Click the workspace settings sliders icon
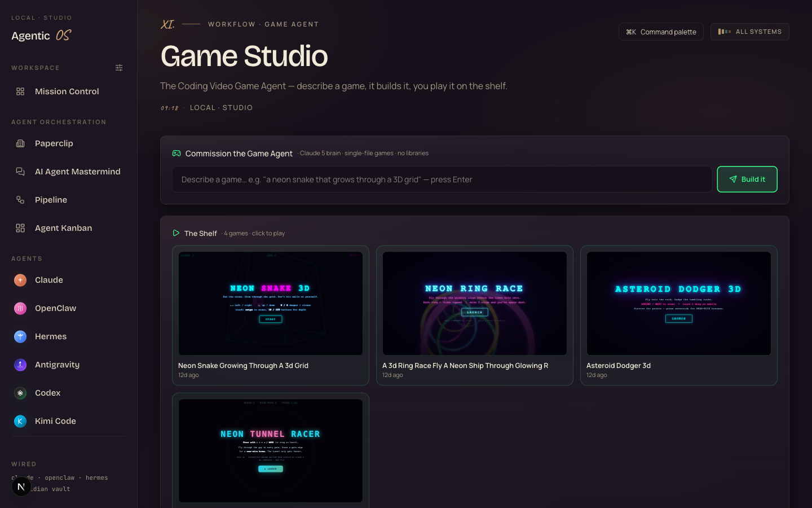 [119, 68]
